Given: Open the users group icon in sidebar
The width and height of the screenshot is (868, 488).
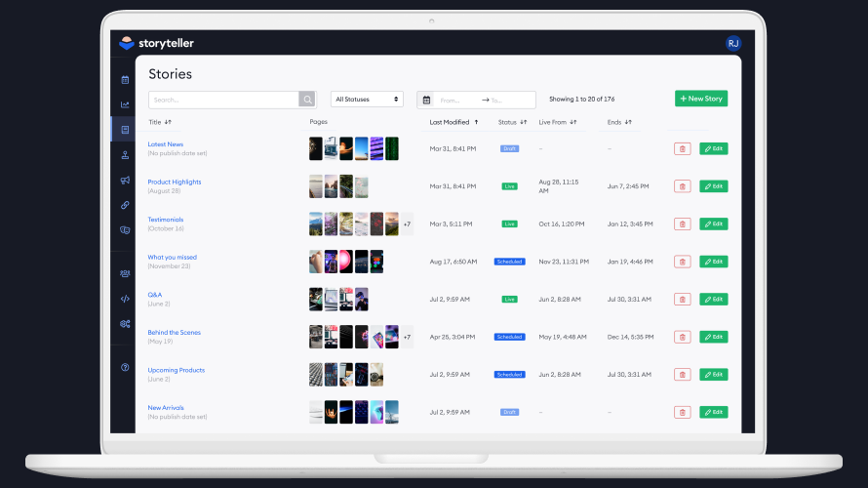Looking at the screenshot, I should tap(125, 273).
